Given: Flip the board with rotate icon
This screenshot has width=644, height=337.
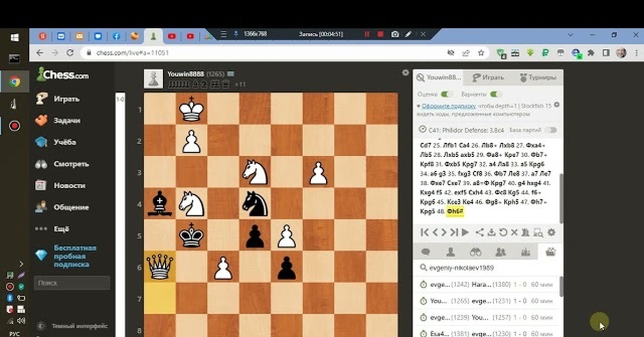Looking at the screenshot, I should point(503,233).
